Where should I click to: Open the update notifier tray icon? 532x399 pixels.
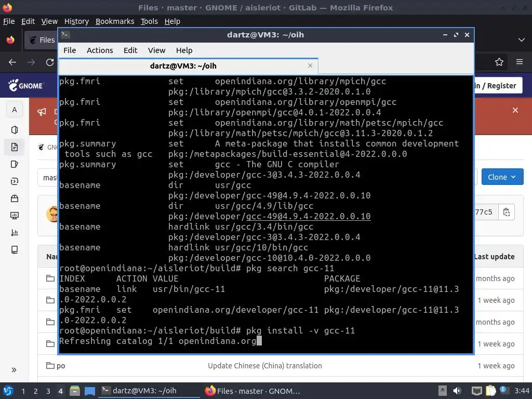[503, 390]
